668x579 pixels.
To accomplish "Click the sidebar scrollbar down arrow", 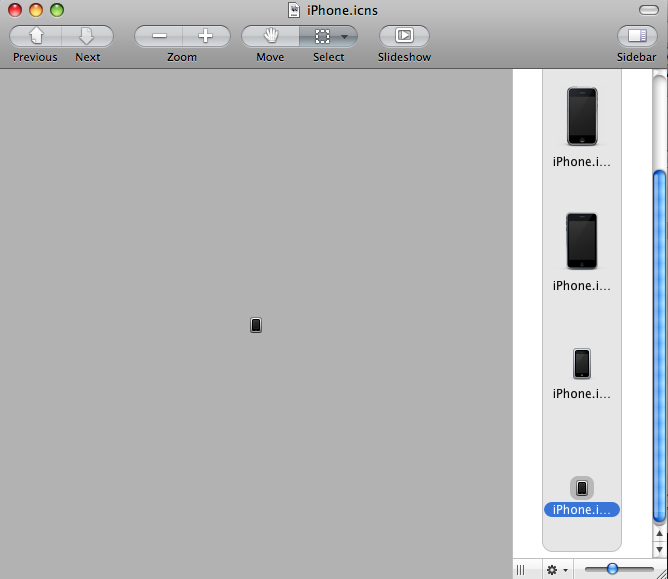I will click(659, 550).
